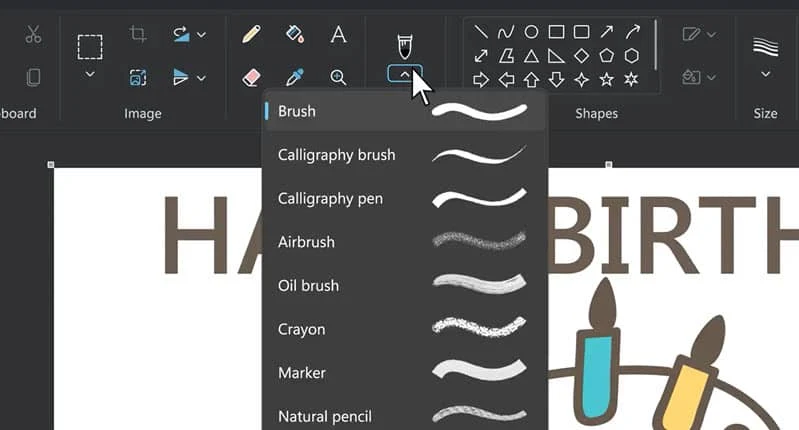This screenshot has height=430, width=799.
Task: Click the Cut scissors icon
Action: point(33,35)
